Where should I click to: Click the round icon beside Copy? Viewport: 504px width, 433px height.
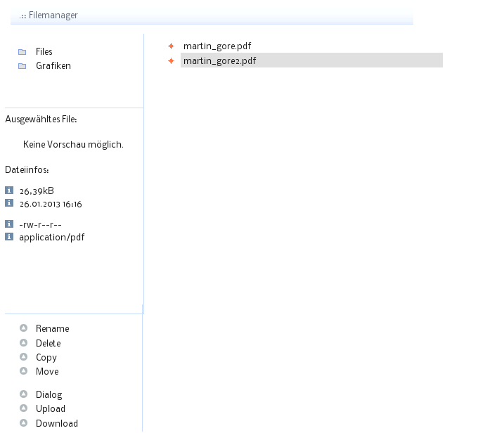click(x=23, y=357)
